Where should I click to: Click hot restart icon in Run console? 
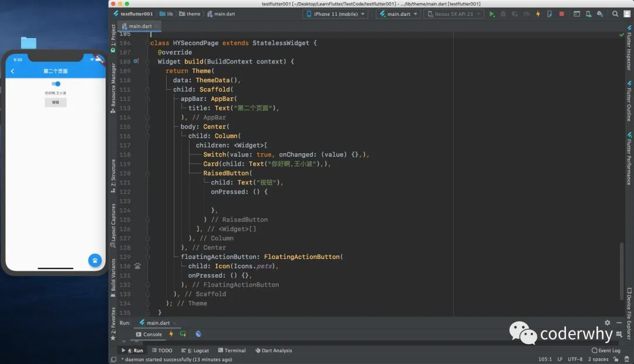[x=183, y=334]
